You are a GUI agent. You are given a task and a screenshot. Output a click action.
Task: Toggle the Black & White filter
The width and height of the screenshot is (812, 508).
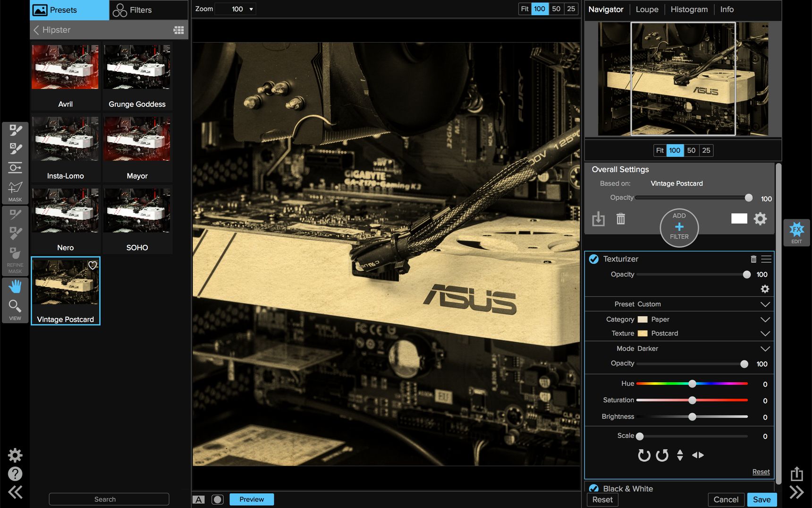pos(594,489)
